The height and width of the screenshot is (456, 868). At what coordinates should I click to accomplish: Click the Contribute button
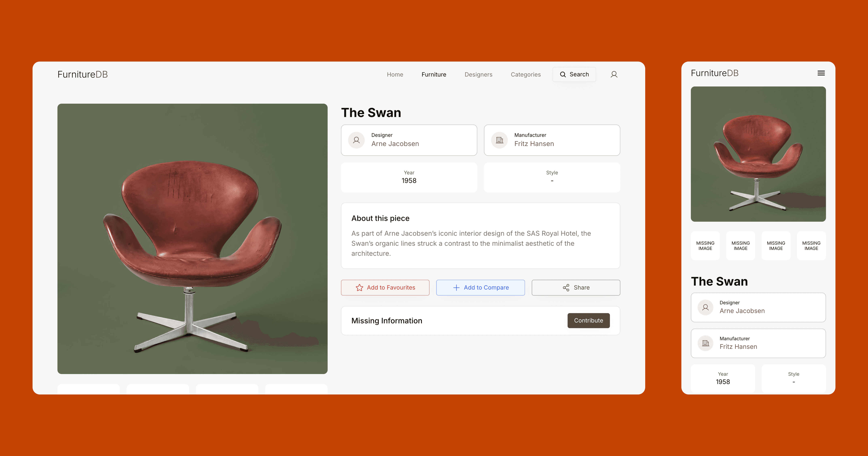point(588,320)
